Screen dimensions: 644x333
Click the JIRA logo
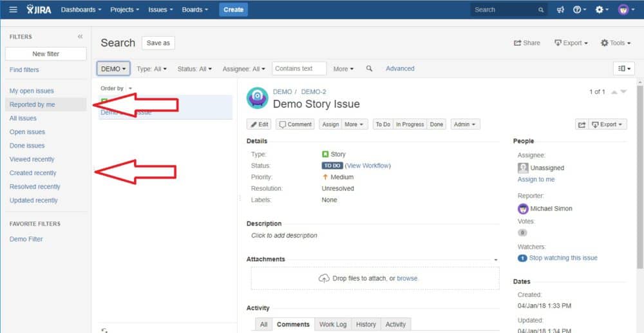tap(39, 10)
